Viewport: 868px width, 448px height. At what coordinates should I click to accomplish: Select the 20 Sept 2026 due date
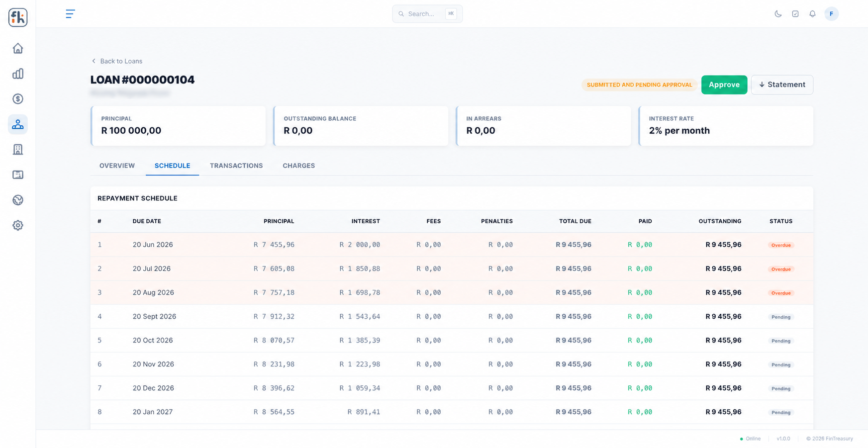pyautogui.click(x=154, y=316)
